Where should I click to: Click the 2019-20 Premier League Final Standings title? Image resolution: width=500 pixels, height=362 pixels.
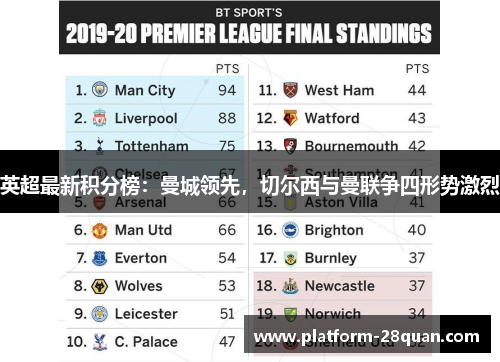(x=249, y=33)
